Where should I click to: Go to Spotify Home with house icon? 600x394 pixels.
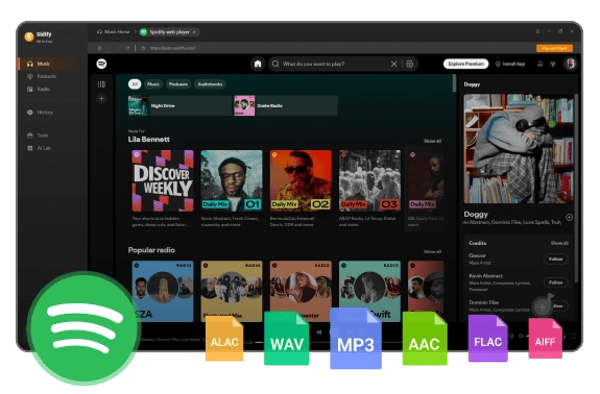[258, 64]
